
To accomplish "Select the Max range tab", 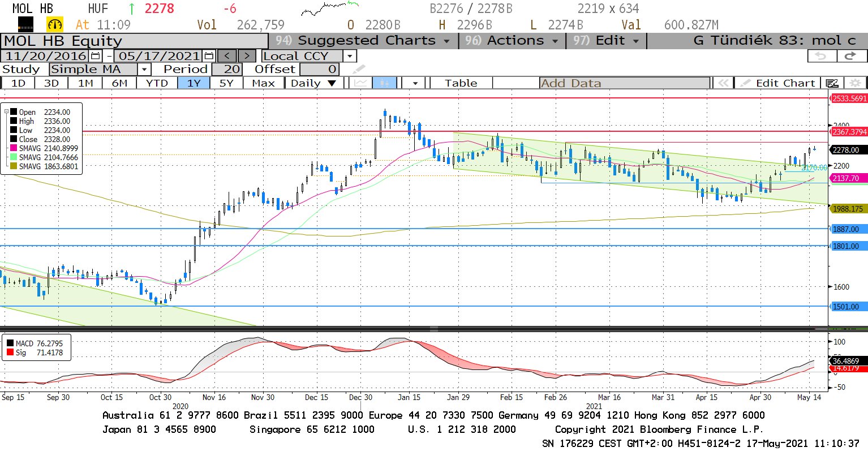I will click(263, 83).
